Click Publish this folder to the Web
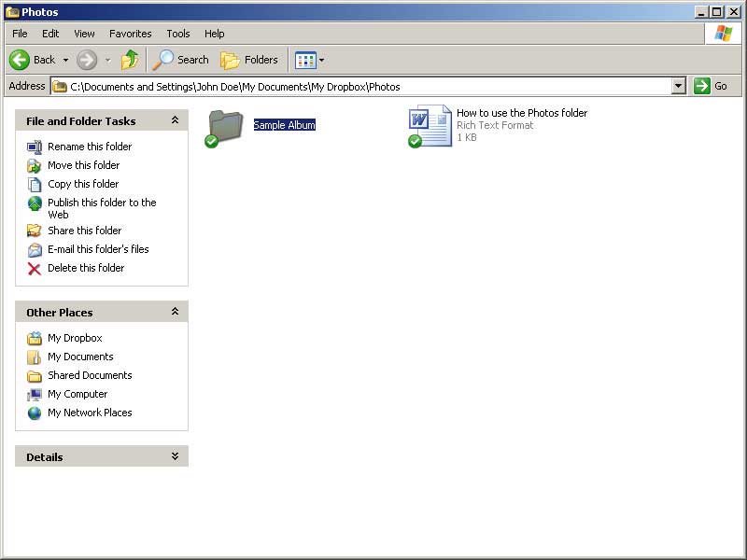This screenshot has width=747, height=560. pyautogui.click(x=102, y=208)
